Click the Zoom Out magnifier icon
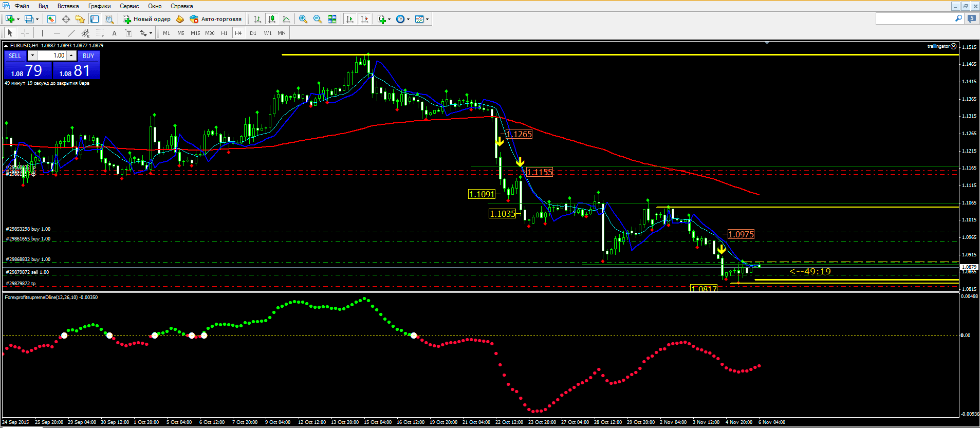The image size is (980, 428). coord(318,19)
